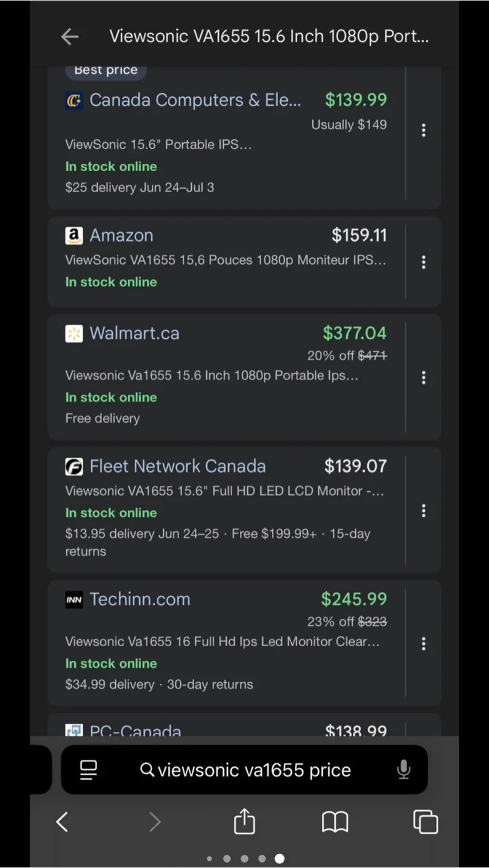Tap the Walmart.ca $377.04 price

pos(355,333)
